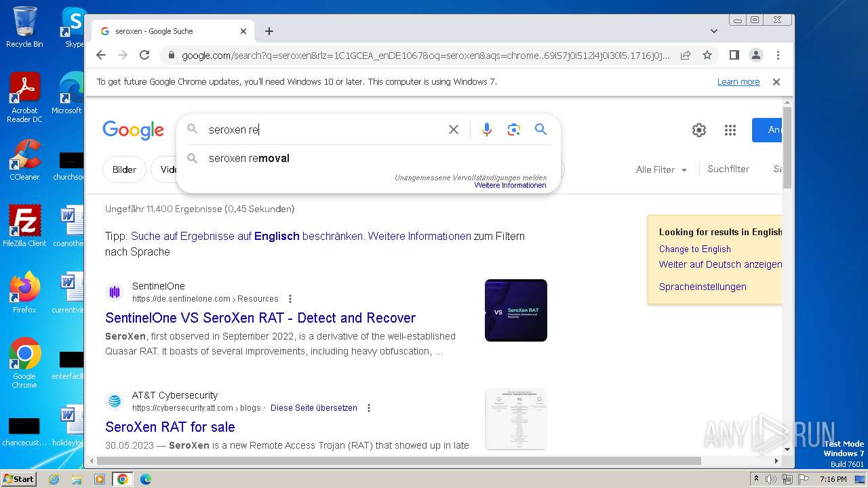Screen dimensions: 868x488
Task: Click the Chrome taskbar button
Action: coord(122,479)
